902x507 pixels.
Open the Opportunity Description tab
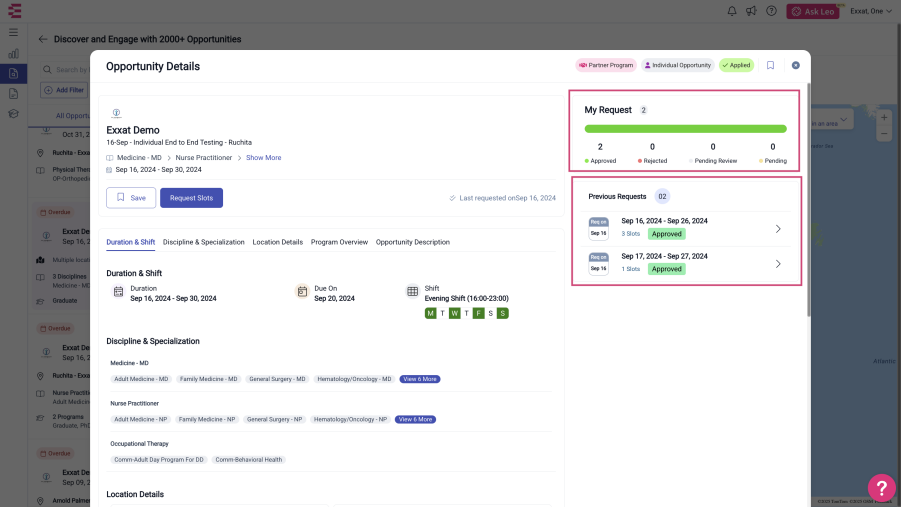pos(413,242)
